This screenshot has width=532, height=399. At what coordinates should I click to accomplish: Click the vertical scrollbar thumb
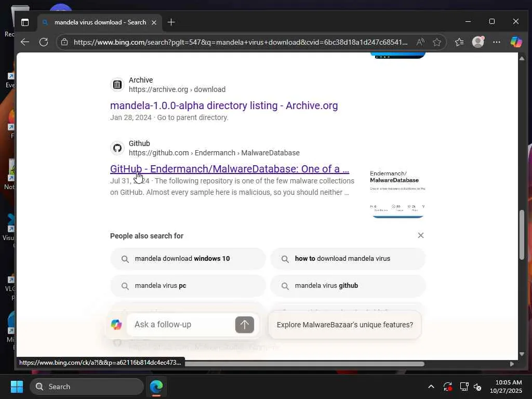click(522, 235)
